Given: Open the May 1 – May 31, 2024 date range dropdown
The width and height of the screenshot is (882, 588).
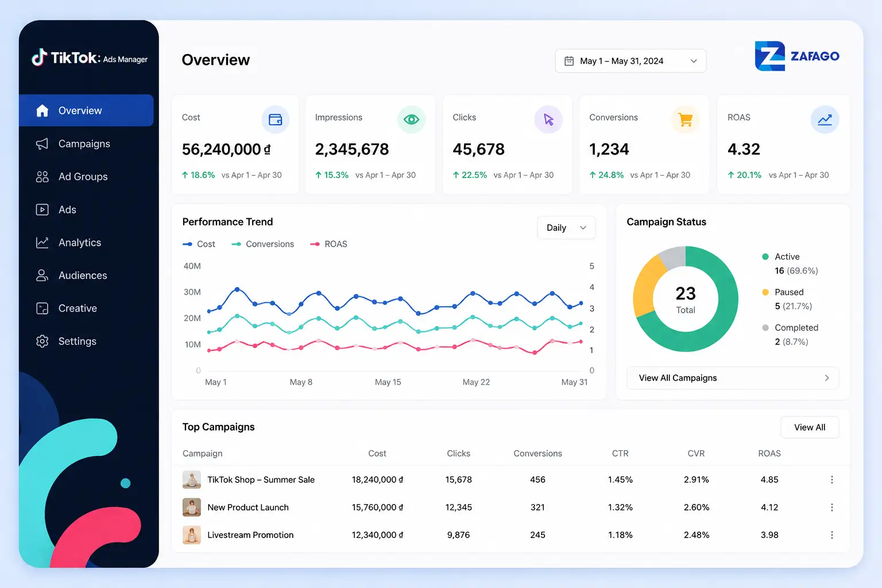Looking at the screenshot, I should pyautogui.click(x=630, y=61).
